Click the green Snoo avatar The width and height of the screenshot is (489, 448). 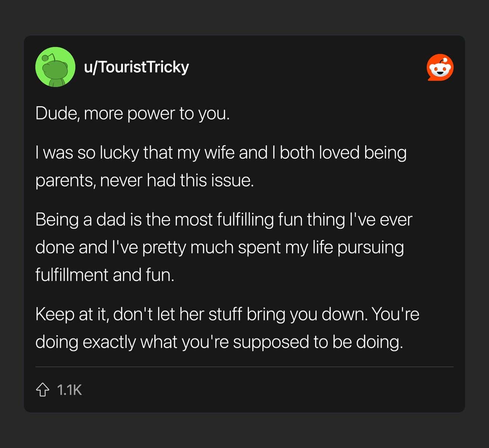[x=55, y=67]
